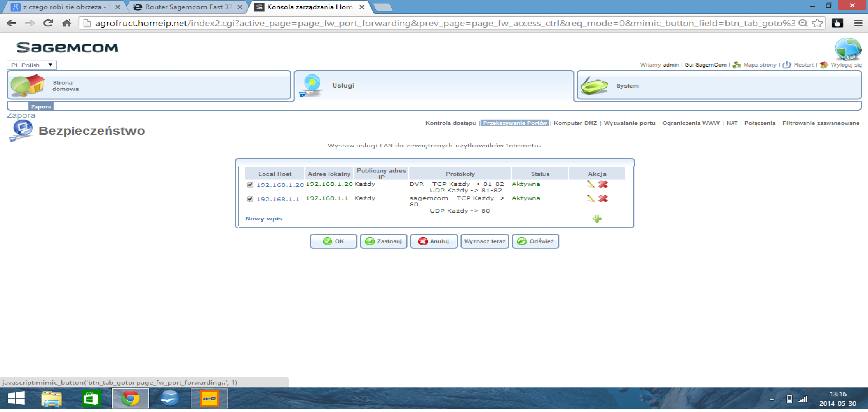Switch to the System tab
The width and height of the screenshot is (868, 412).
pyautogui.click(x=627, y=85)
